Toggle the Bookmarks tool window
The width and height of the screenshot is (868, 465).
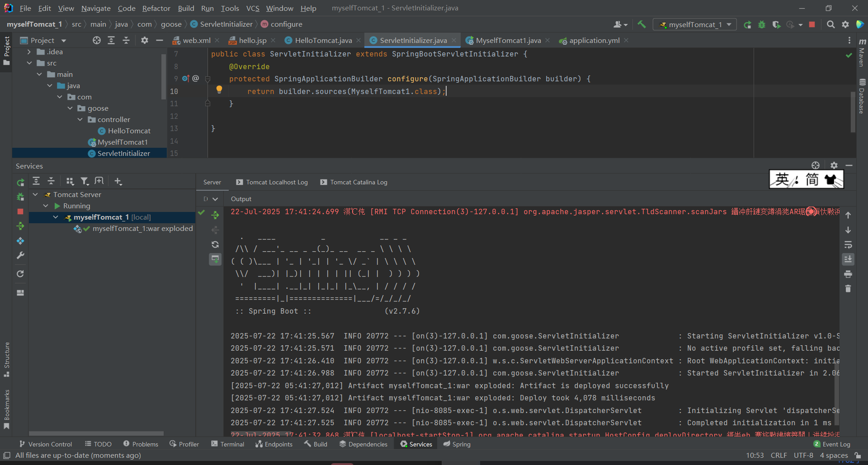coord(6,409)
